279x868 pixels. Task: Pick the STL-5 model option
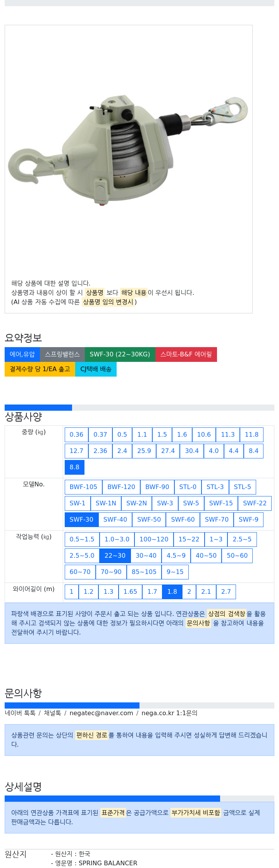click(242, 487)
